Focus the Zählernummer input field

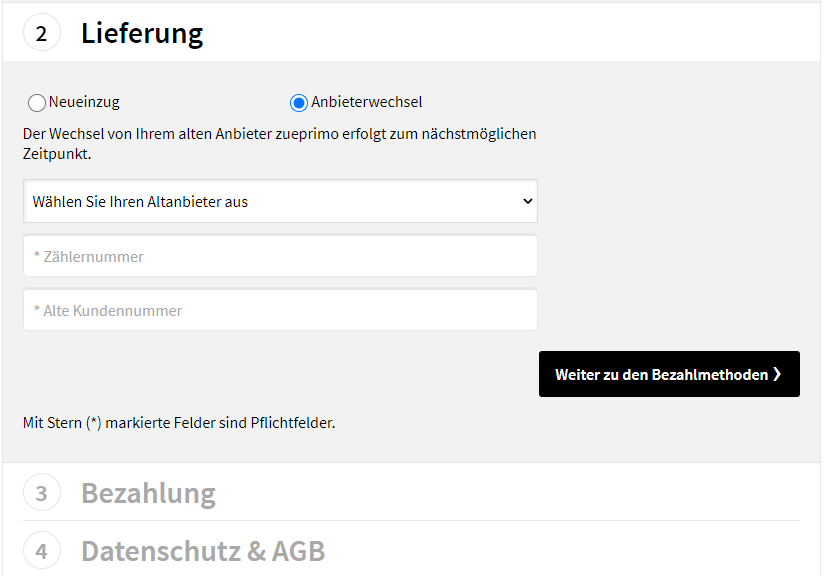280,256
